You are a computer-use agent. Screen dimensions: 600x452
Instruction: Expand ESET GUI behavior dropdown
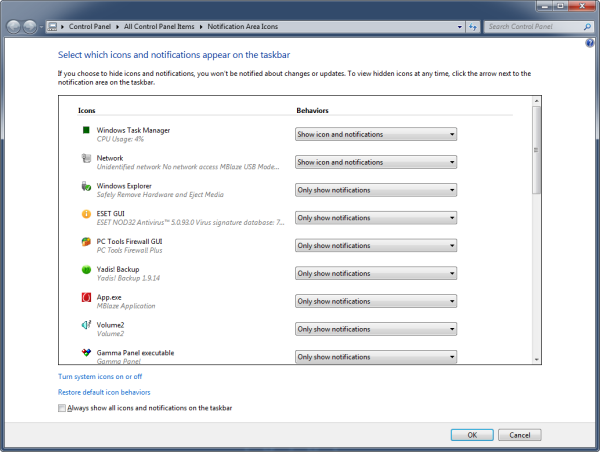point(376,217)
